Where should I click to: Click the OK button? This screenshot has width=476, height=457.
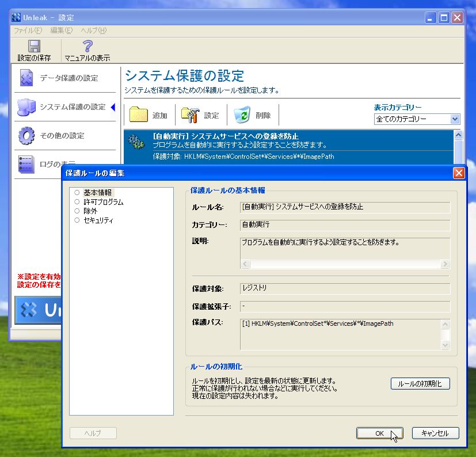[379, 433]
